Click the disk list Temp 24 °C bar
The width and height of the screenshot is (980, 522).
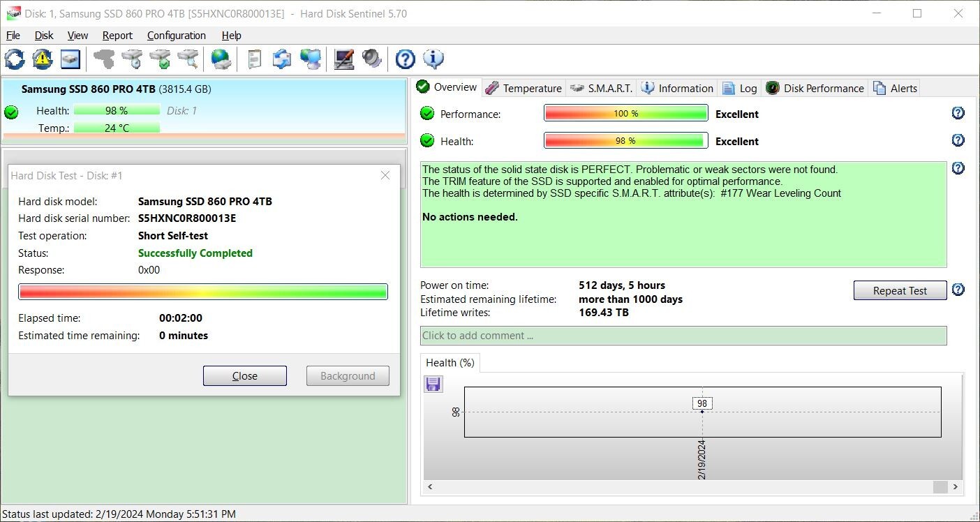117,128
